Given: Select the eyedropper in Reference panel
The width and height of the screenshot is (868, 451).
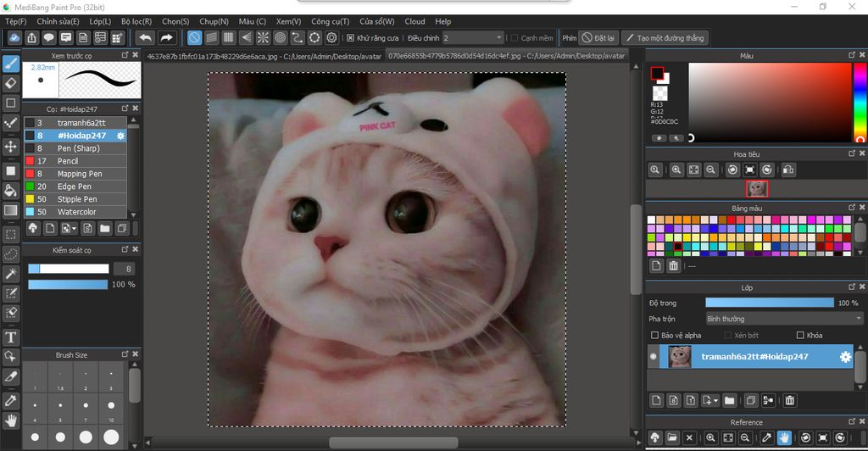Looking at the screenshot, I should coord(766,437).
